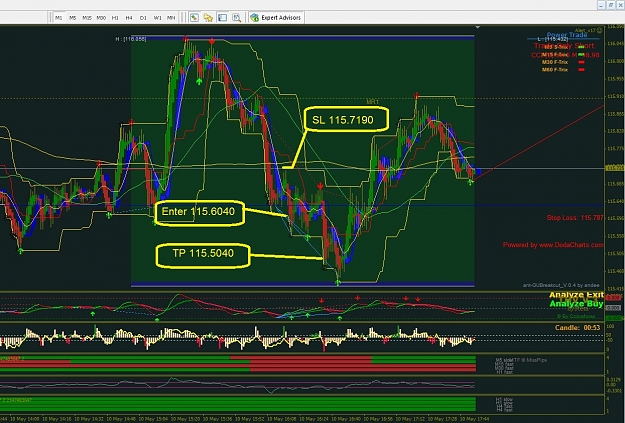This screenshot has width=625, height=423.
Task: Restore the chart window
Action: 611,5
